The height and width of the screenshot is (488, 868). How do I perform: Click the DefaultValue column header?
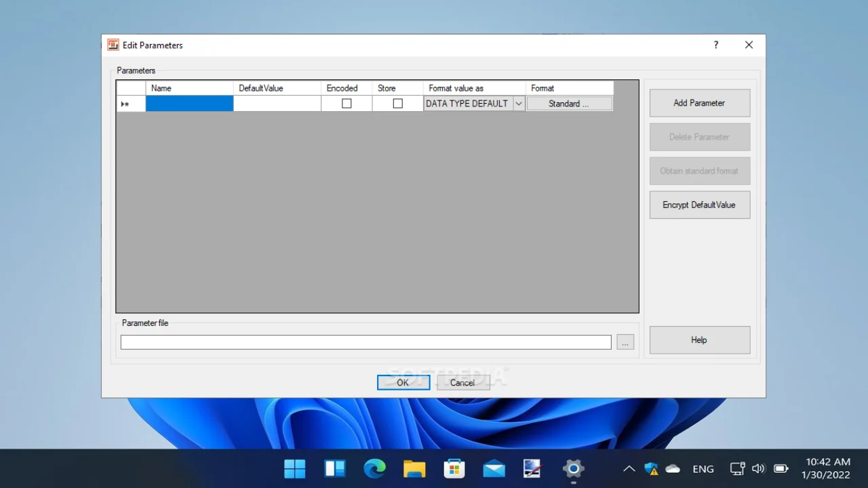click(x=277, y=88)
